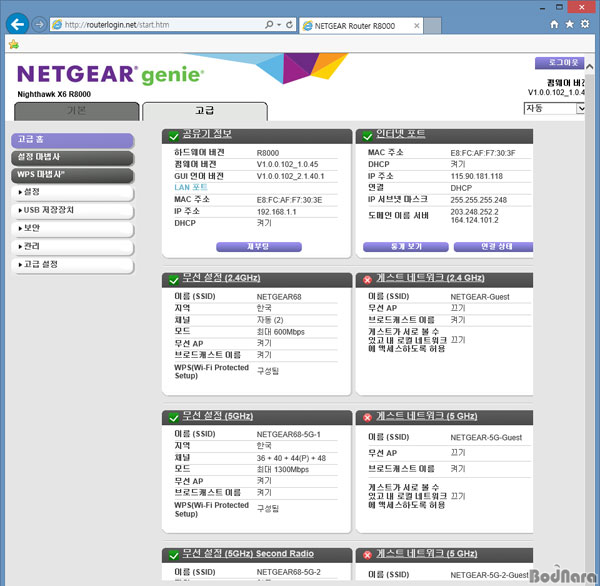Open the 자동 language dropdown
The image size is (600, 586).
[554, 108]
